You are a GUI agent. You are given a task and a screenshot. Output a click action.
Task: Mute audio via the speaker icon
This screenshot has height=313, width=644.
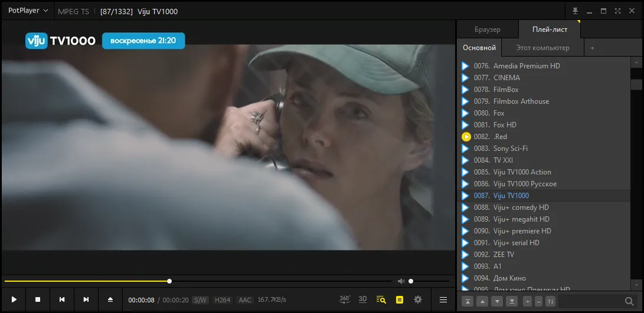(401, 281)
